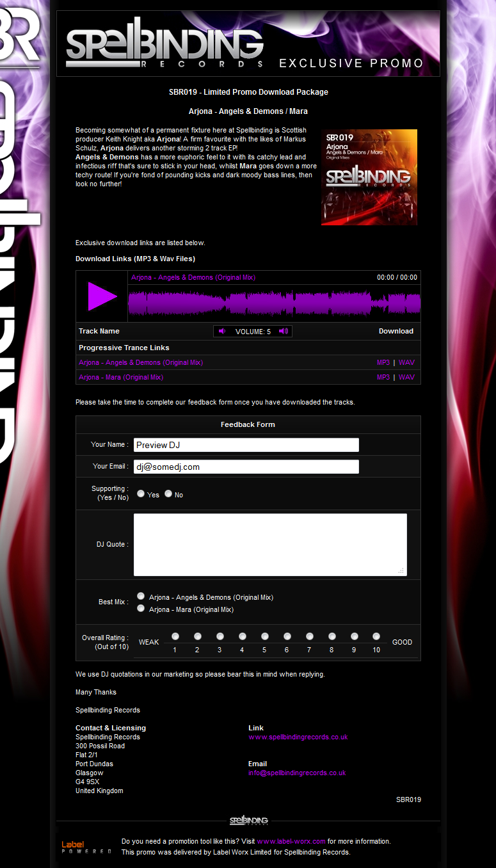
Task: Click the Feedback Form heading
Action: tap(248, 424)
